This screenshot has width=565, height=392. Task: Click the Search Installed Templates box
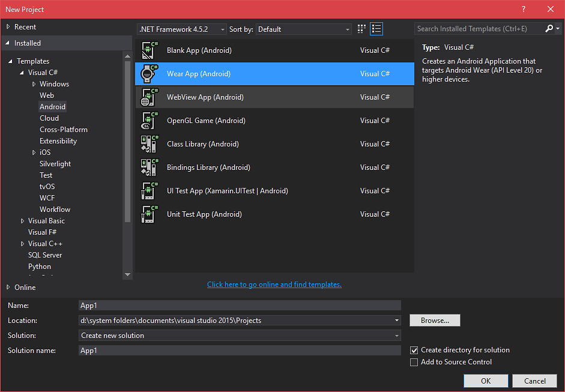[x=479, y=29]
